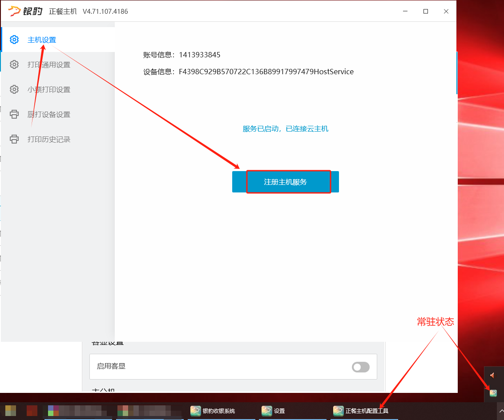Screen dimensions: 504x420
Task: Click the gear icon beside 小票打印设置
Action: 14,89
